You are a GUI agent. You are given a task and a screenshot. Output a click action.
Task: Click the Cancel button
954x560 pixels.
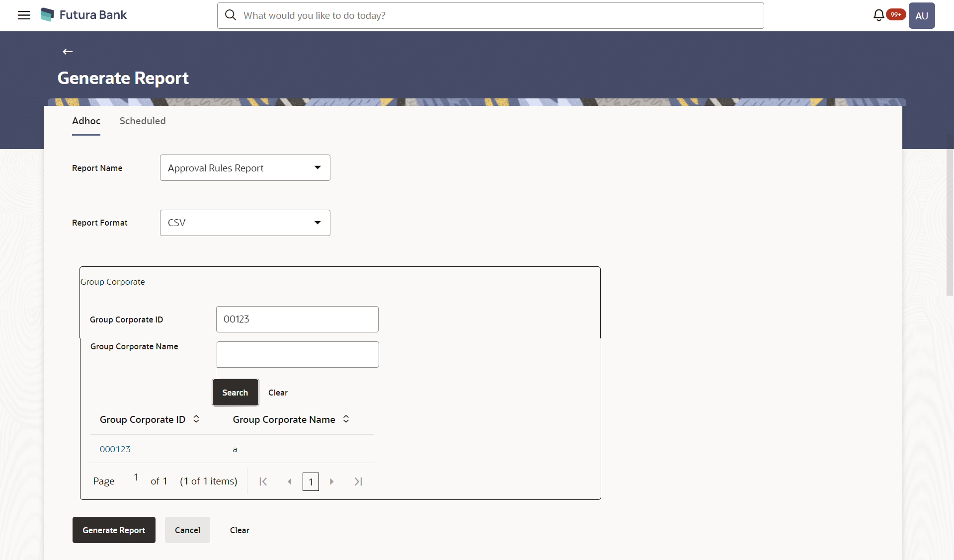(187, 530)
